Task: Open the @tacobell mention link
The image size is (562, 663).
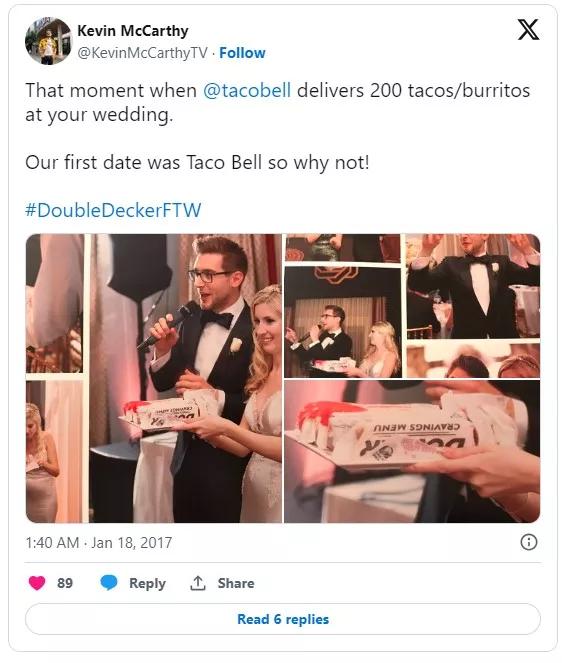Action: (247, 90)
